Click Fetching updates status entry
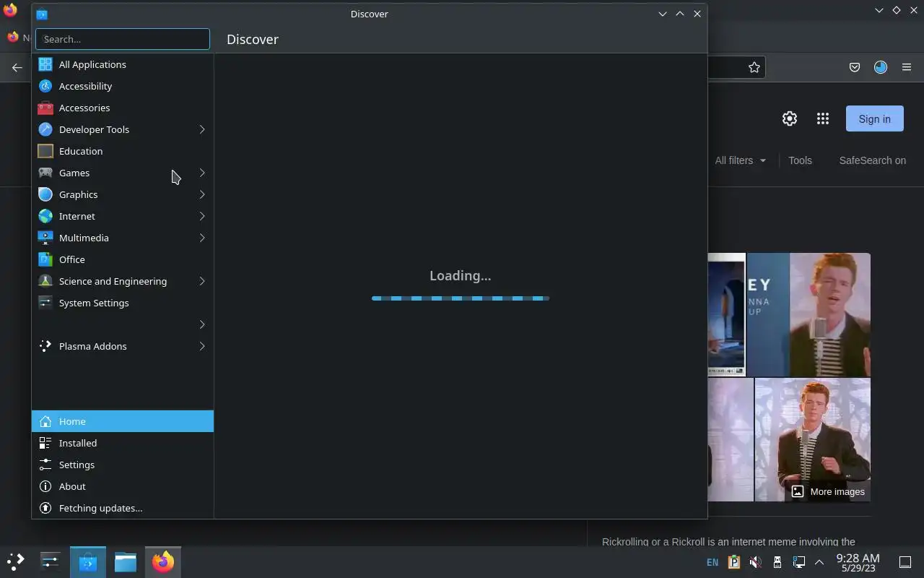The height and width of the screenshot is (578, 924). point(123,508)
